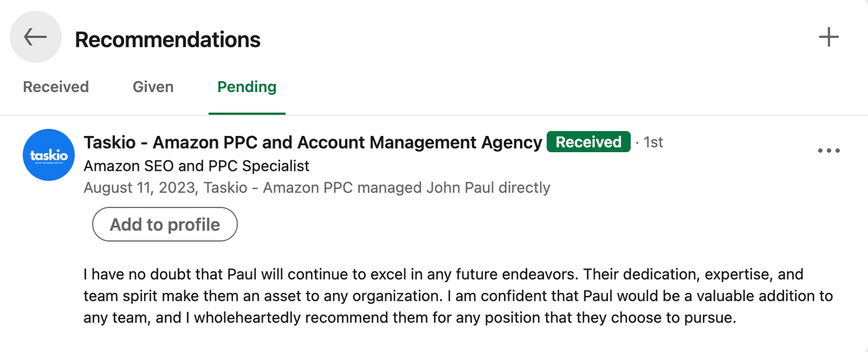Click the line starting "team spirit make them"

(457, 296)
